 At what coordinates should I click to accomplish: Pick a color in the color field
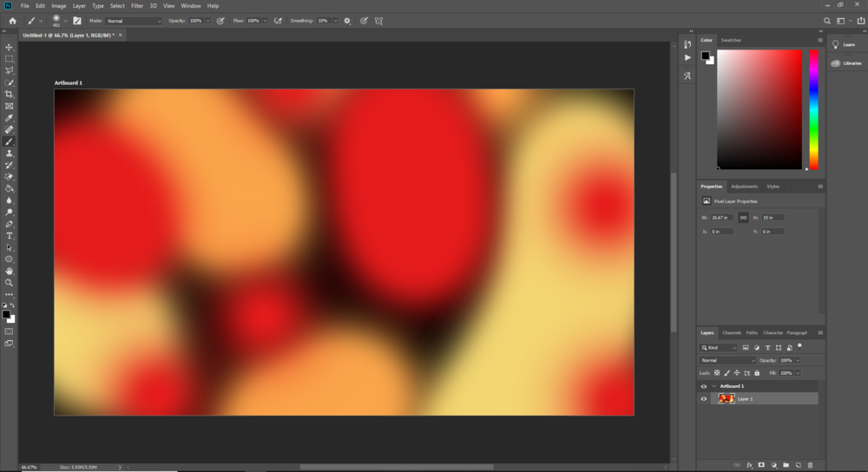click(759, 109)
